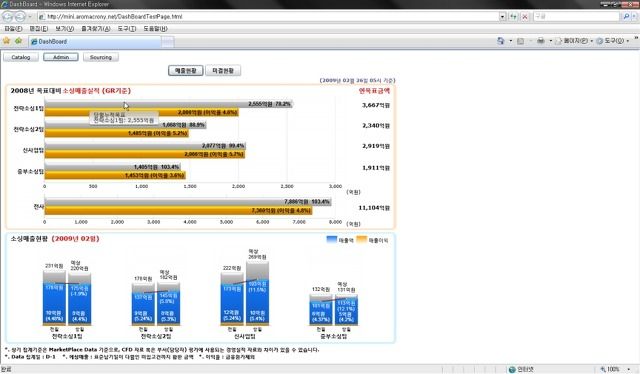
Task: Expand the command bar overflow chevron
Action: [x=636, y=38]
